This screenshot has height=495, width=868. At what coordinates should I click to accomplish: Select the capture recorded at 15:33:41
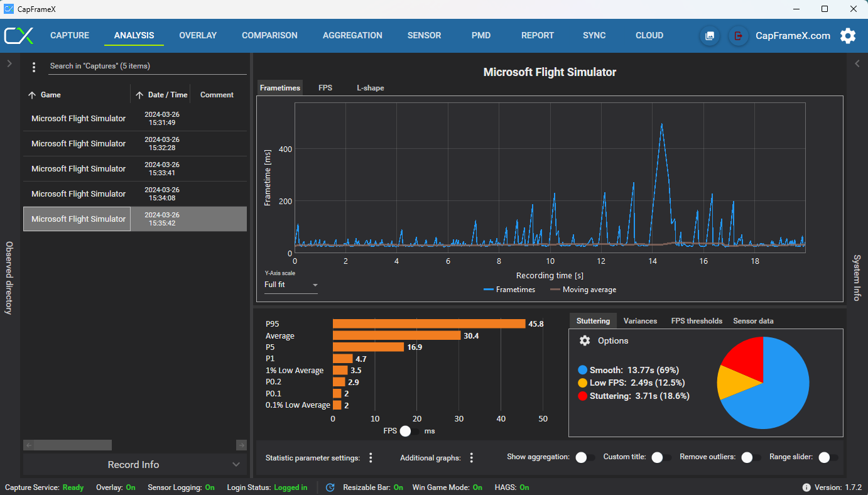(x=135, y=169)
